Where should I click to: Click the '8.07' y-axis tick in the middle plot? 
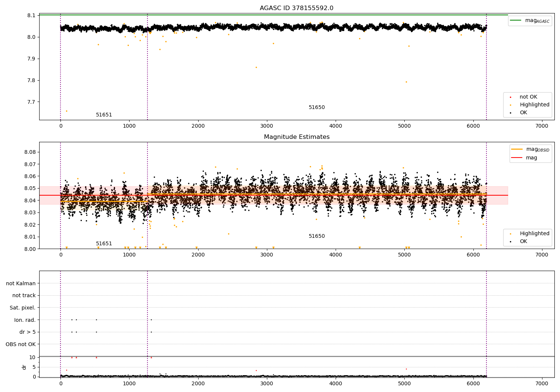pos(30,164)
